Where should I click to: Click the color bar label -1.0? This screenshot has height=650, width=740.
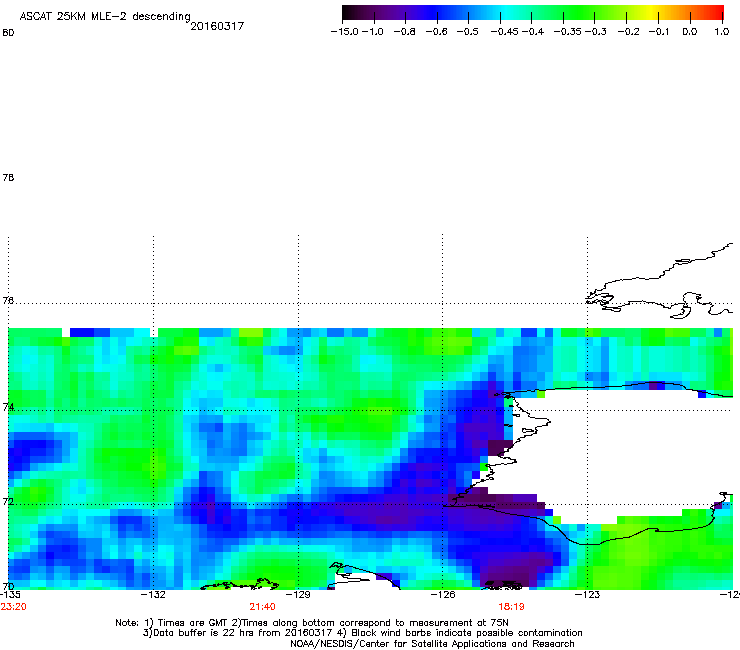click(372, 32)
